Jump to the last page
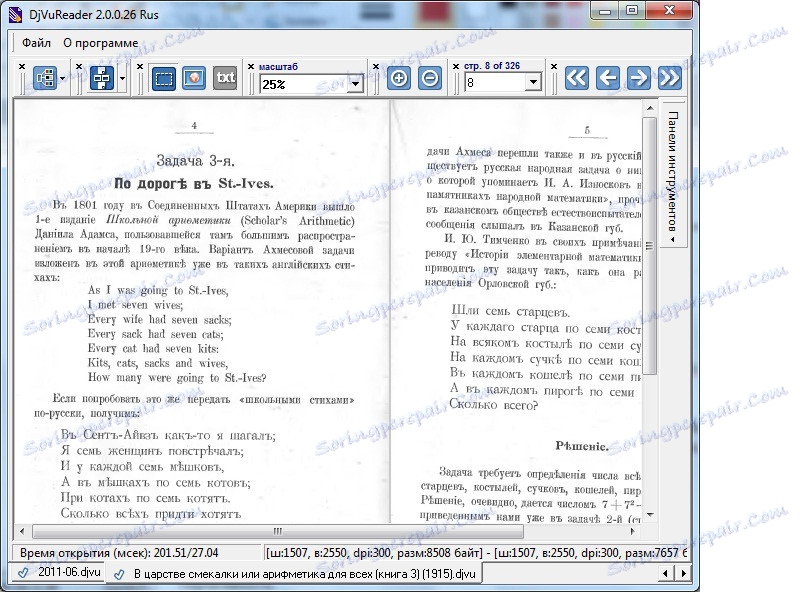Viewport: 800px width, 600px height. 669,78
